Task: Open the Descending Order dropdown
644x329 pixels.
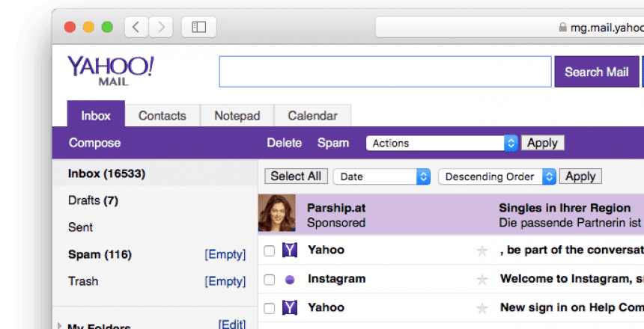Action: pos(497,176)
